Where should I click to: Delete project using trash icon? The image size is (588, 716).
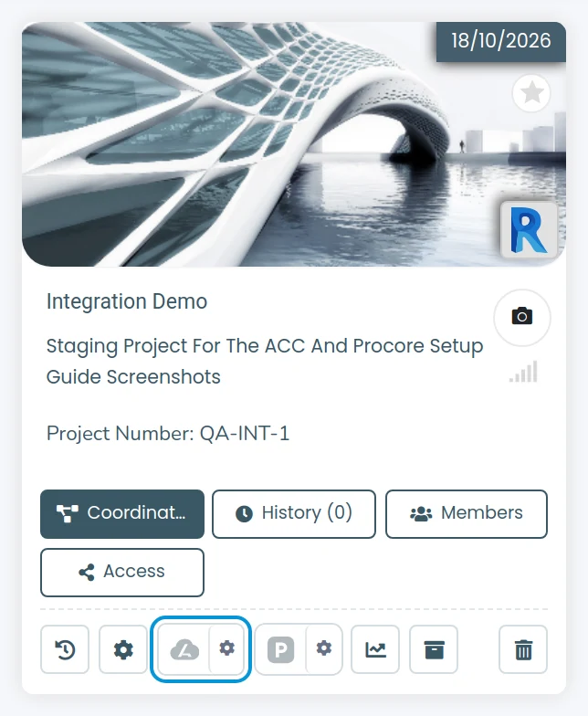click(523, 649)
